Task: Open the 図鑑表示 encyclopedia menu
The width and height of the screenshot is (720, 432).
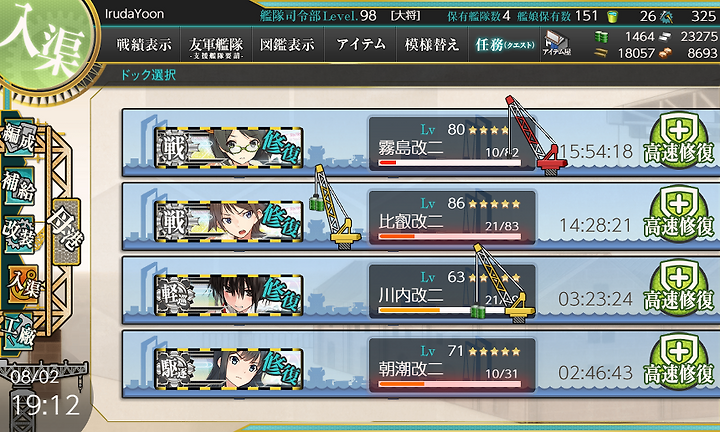Action: pyautogui.click(x=287, y=45)
